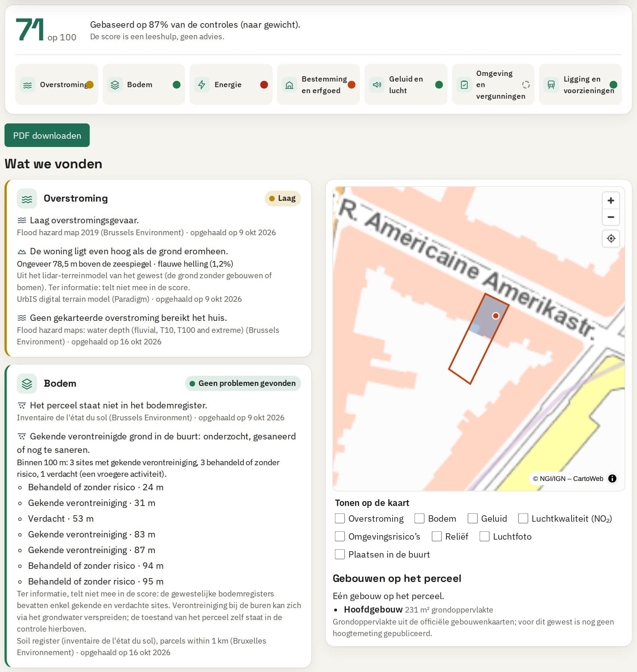The width and height of the screenshot is (637, 672).
Task: Click the locate/recenter map icon
Action: pyautogui.click(x=611, y=239)
